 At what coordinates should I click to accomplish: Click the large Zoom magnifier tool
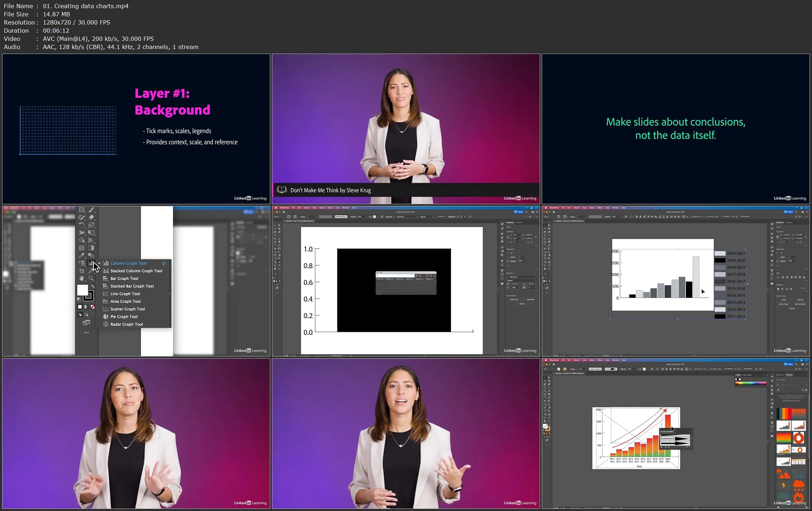tap(91, 278)
